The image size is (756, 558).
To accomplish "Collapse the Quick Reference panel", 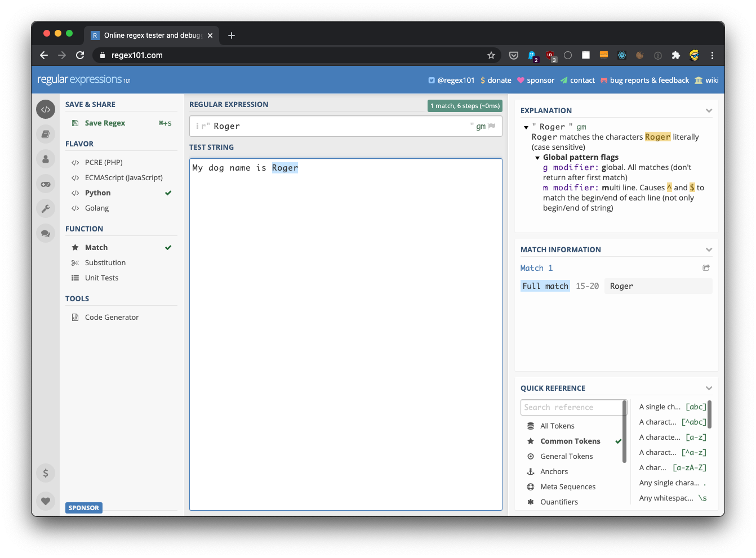I will coord(709,388).
